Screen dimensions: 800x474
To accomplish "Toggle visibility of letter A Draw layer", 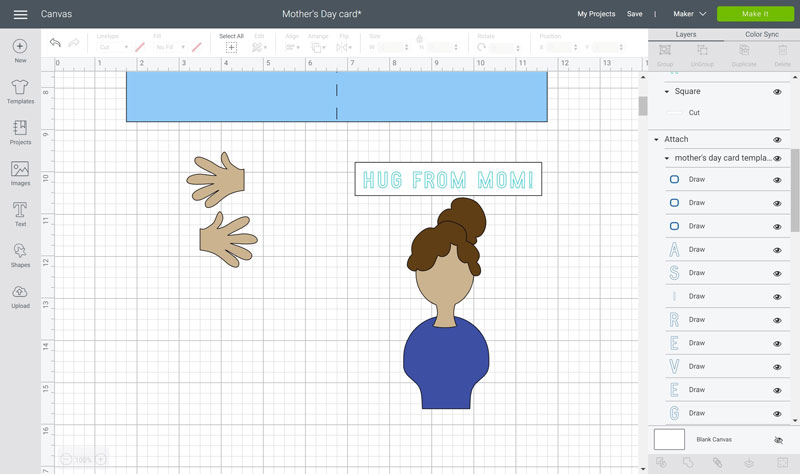I will click(777, 250).
